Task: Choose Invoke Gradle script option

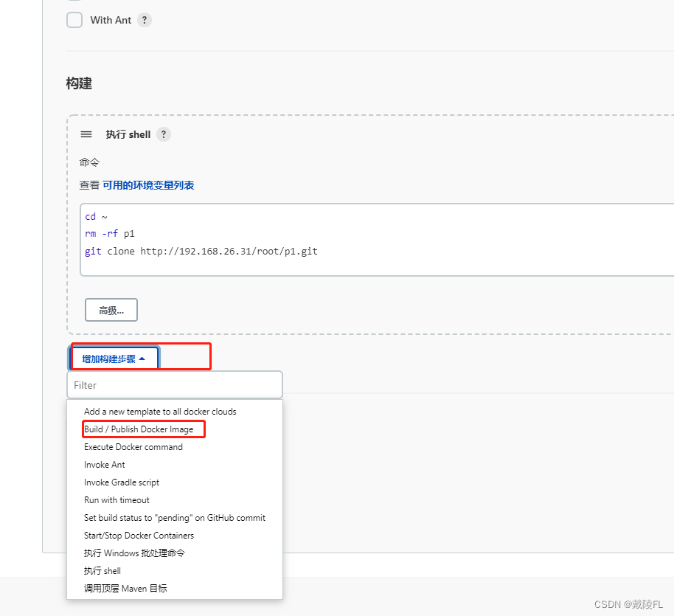Action: coord(122,482)
